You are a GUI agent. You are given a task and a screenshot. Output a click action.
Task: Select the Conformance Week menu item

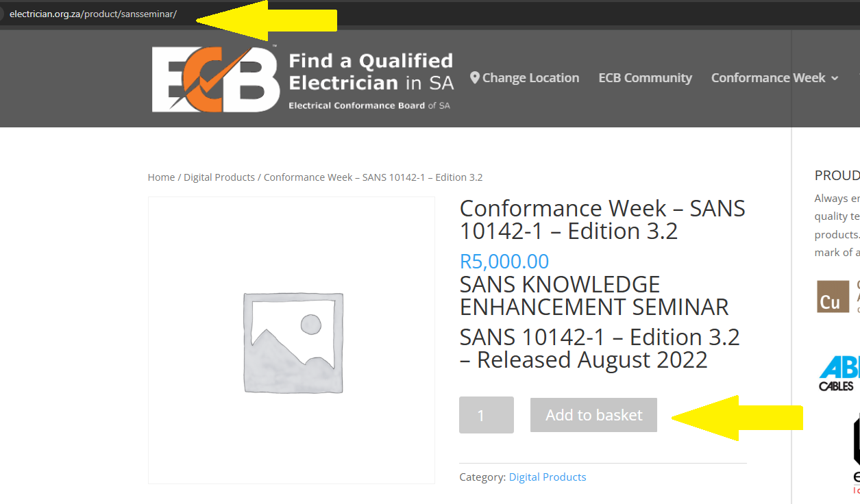767,78
